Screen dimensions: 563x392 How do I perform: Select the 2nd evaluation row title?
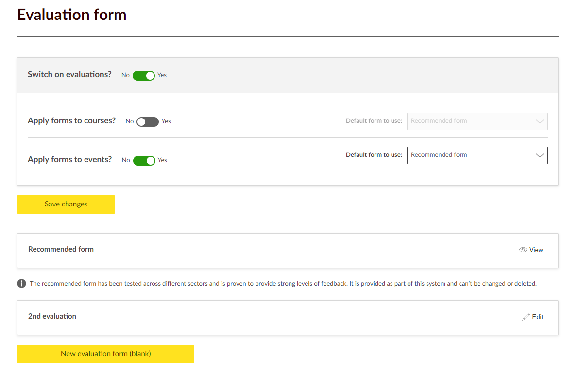click(52, 316)
